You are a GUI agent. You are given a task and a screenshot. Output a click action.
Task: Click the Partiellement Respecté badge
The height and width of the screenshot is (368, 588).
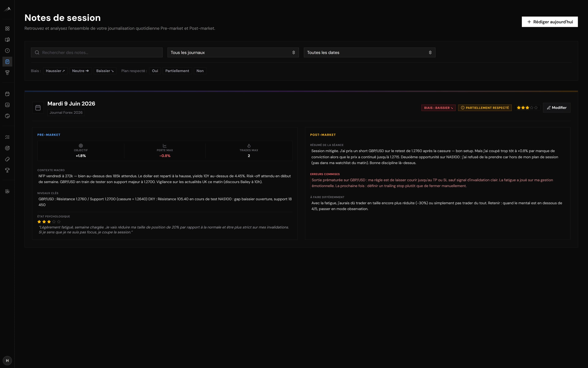click(x=485, y=108)
